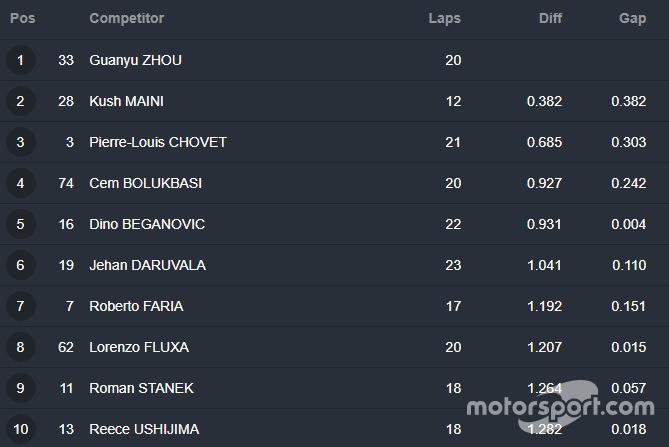669x447 pixels.
Task: Click the position 5 circle badge
Action: (x=20, y=224)
